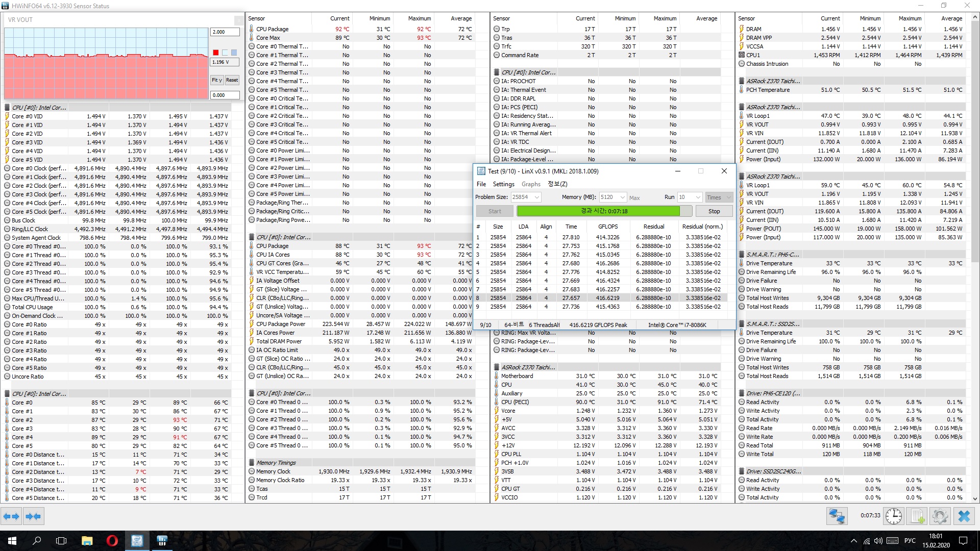Click the graph maximum value field 2.000

click(225, 32)
